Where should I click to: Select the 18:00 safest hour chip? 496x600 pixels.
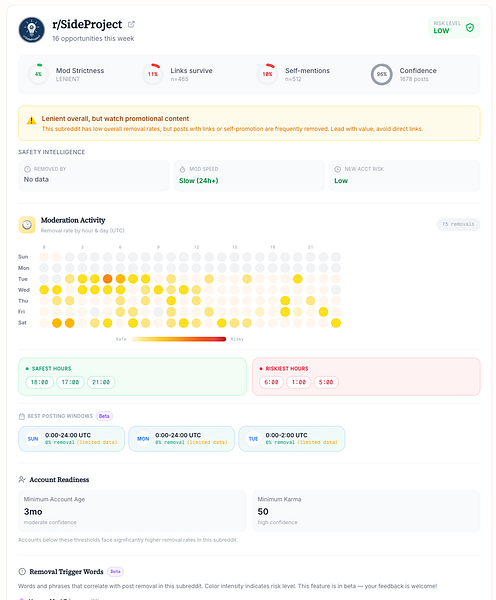39,382
